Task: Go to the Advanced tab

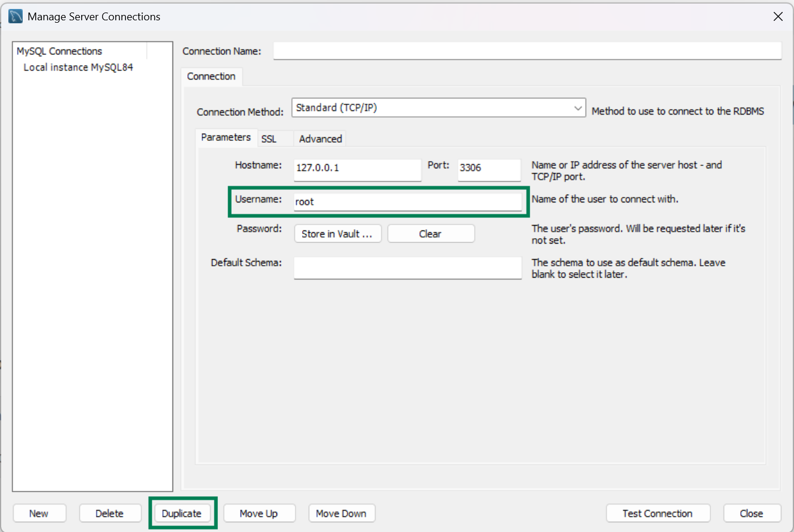Action: 320,139
